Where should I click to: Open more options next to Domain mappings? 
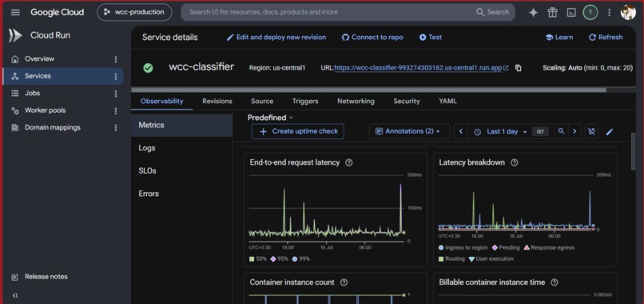click(x=116, y=128)
